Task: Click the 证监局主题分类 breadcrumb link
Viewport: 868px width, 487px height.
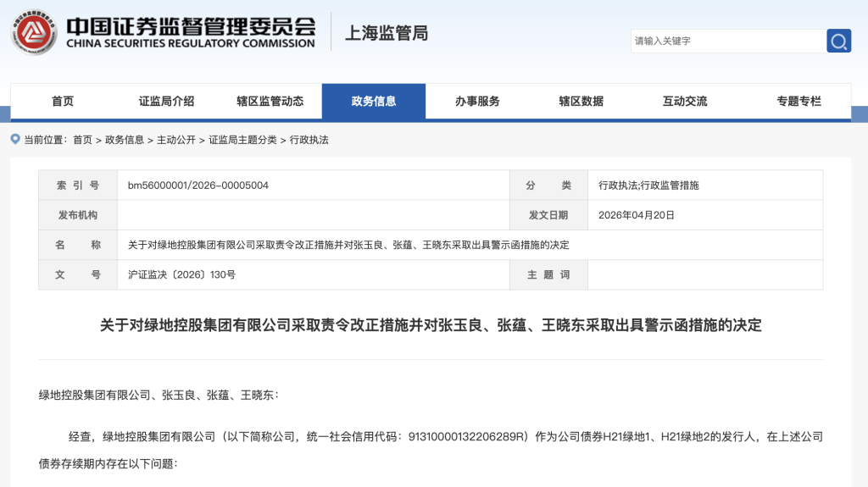Action: pos(242,140)
